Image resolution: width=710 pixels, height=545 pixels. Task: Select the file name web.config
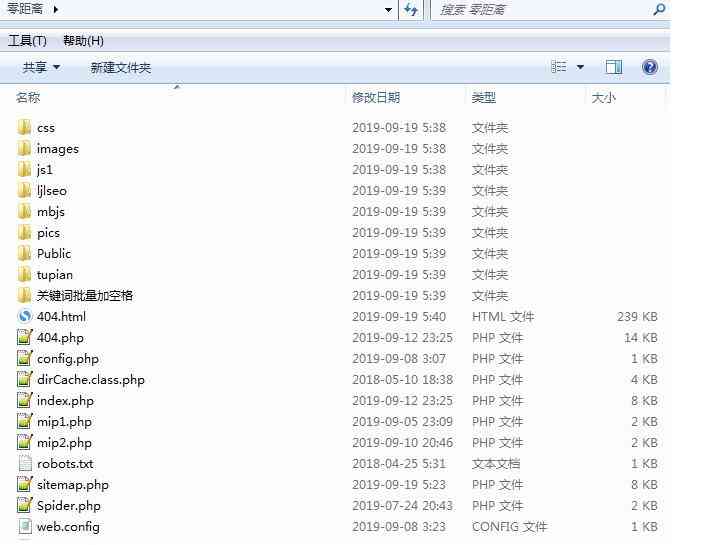(68, 526)
